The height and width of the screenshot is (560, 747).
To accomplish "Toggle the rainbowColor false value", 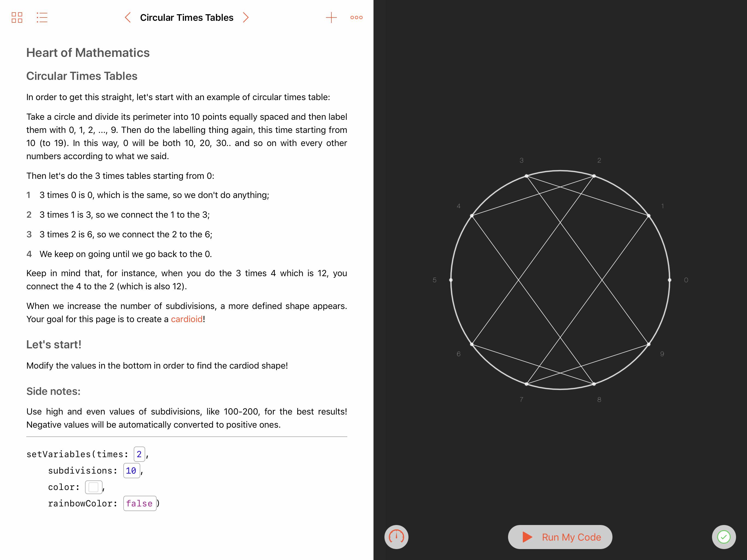I will pos(139,503).
